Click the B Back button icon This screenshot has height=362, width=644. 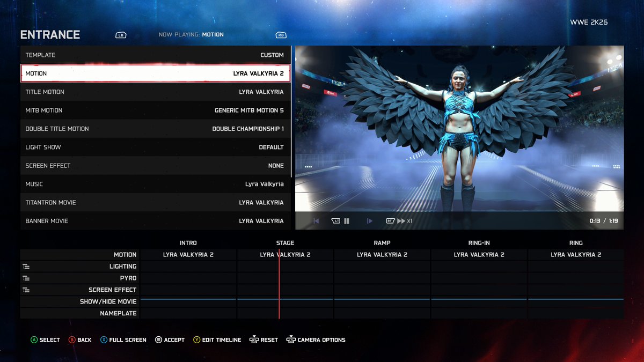coord(72,340)
